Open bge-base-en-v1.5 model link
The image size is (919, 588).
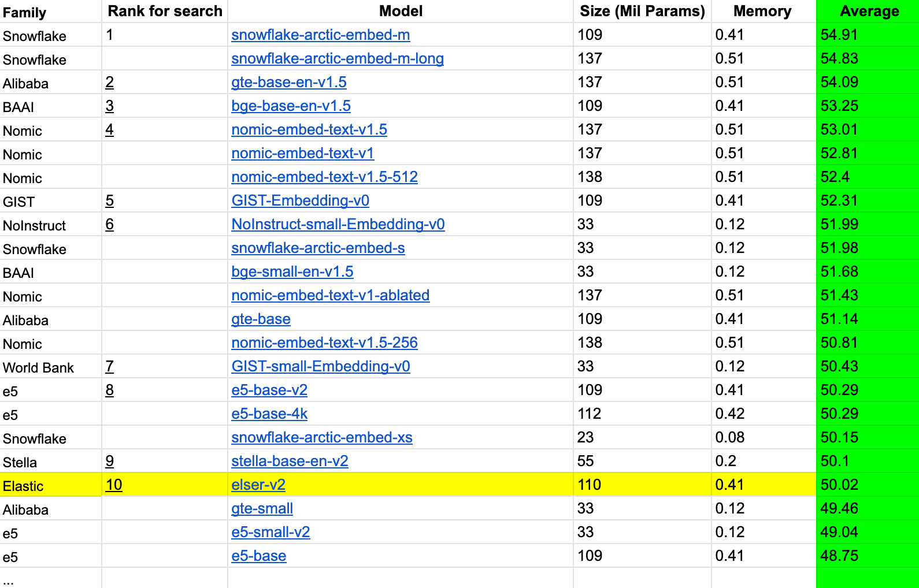click(x=291, y=106)
